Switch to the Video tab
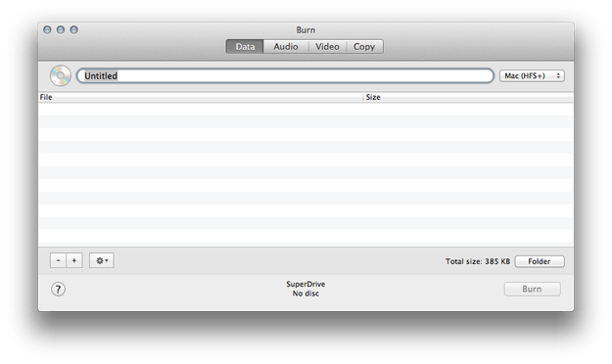The height and width of the screenshot is (364, 612). tap(327, 46)
